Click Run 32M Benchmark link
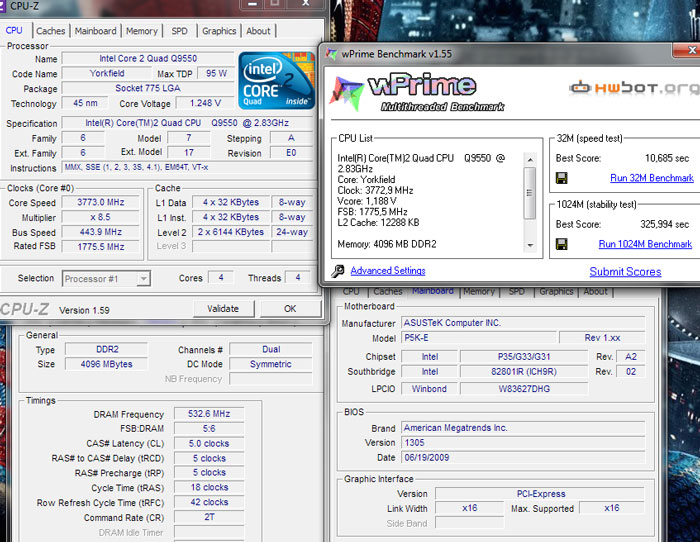Screen dimensions: 700x542 click(x=652, y=178)
